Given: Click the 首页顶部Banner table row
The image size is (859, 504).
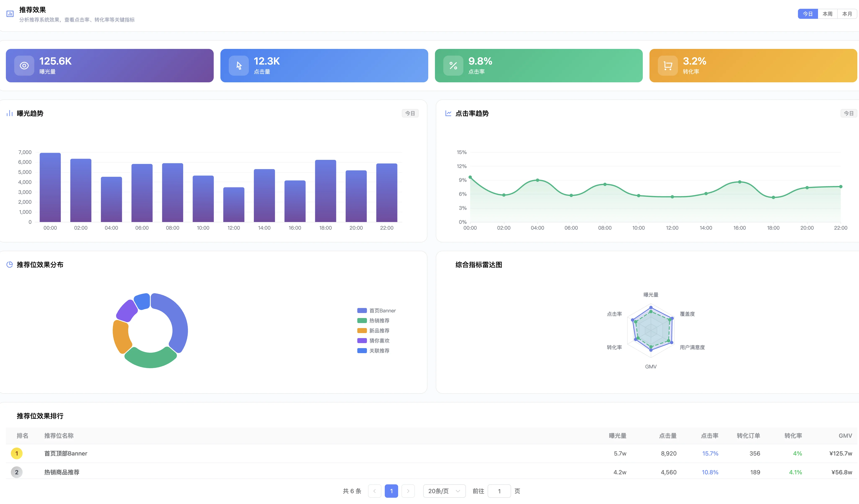Looking at the screenshot, I should 66,453.
